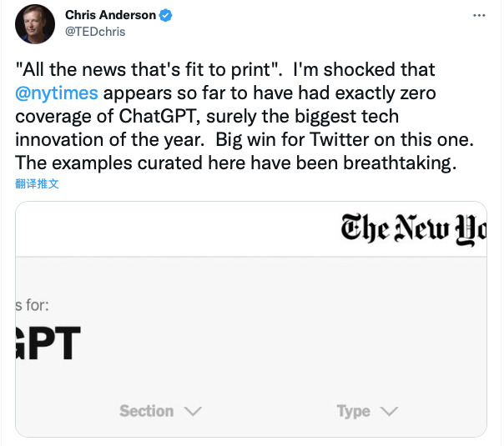
Task: Open the Chris Anderson display name link
Action: 111,15
